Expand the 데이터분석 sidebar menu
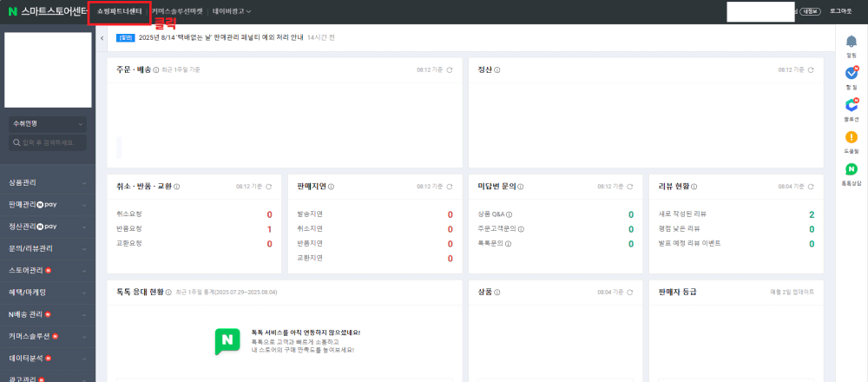The image size is (868, 382). tap(48, 359)
